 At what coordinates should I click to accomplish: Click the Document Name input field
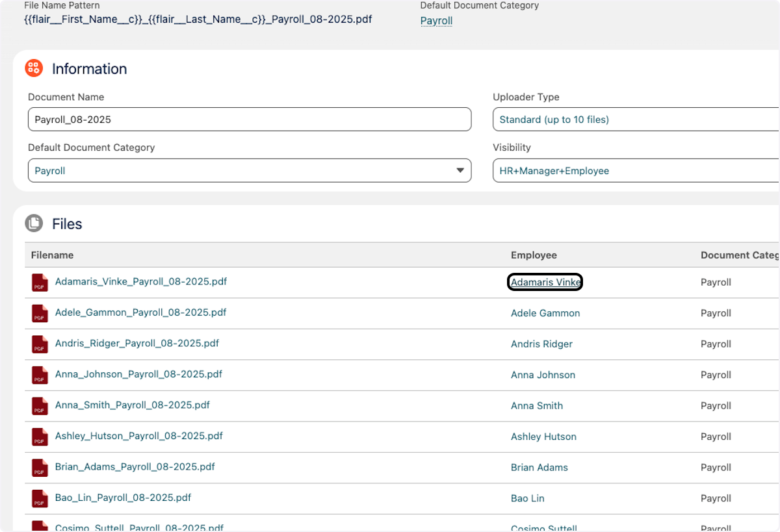click(249, 120)
